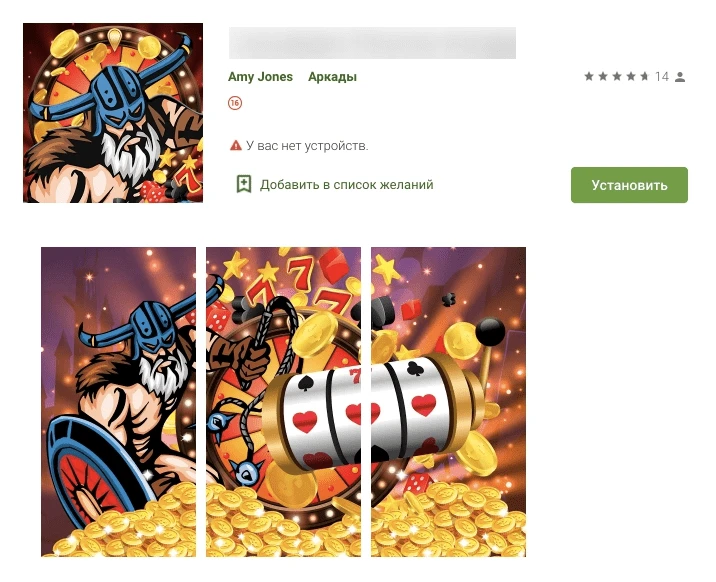Screen dimensions: 716x582
Task: Click the У вас нет устройств message
Action: pos(307,146)
